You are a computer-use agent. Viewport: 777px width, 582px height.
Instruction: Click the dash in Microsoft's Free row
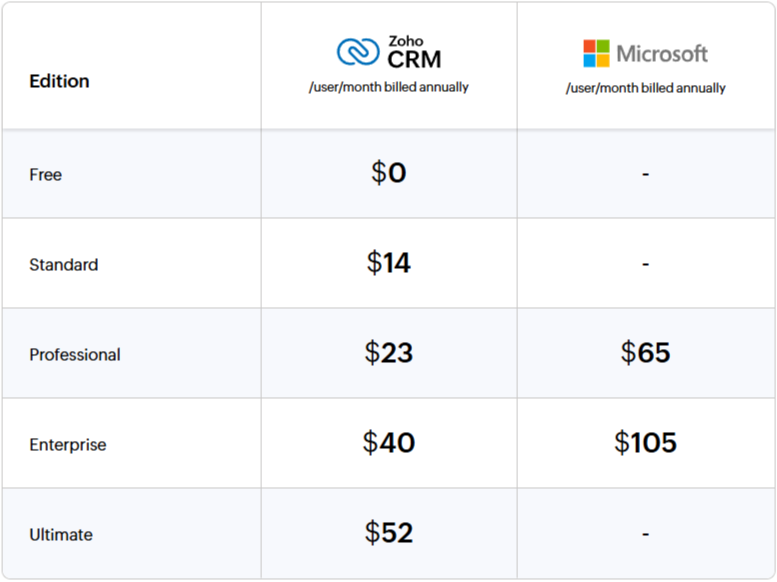(646, 174)
